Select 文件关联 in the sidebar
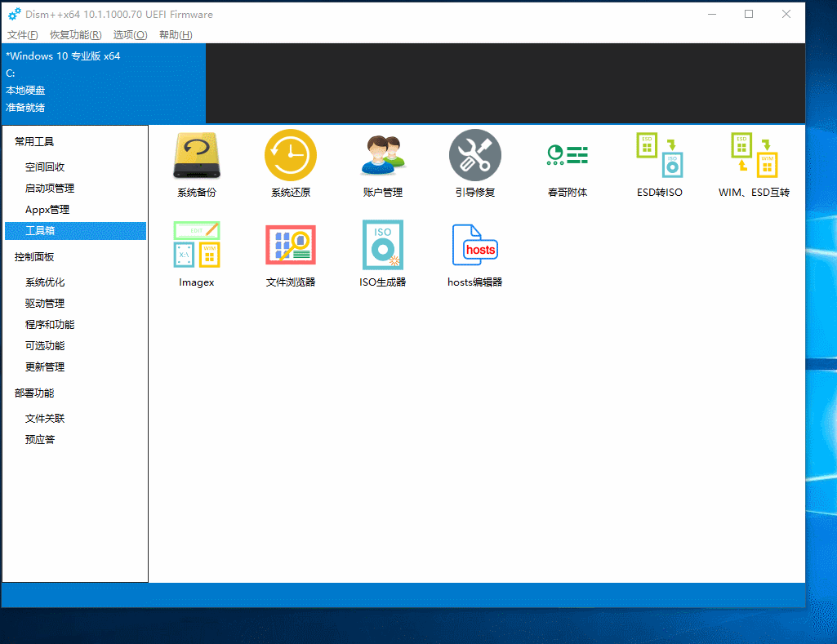 pos(45,418)
